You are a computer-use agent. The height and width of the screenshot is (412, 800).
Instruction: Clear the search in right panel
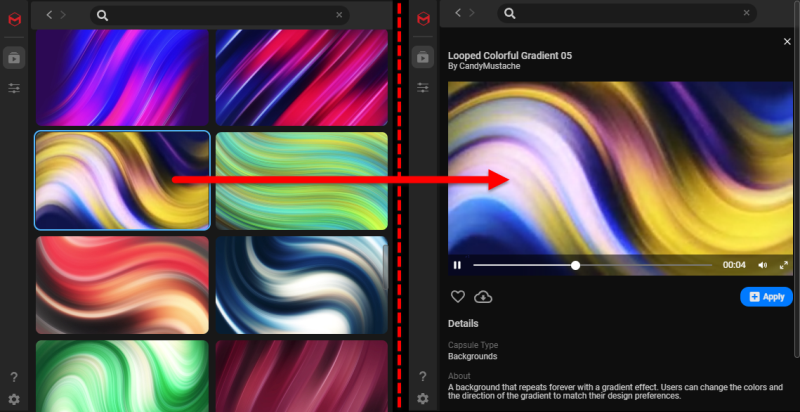point(746,13)
